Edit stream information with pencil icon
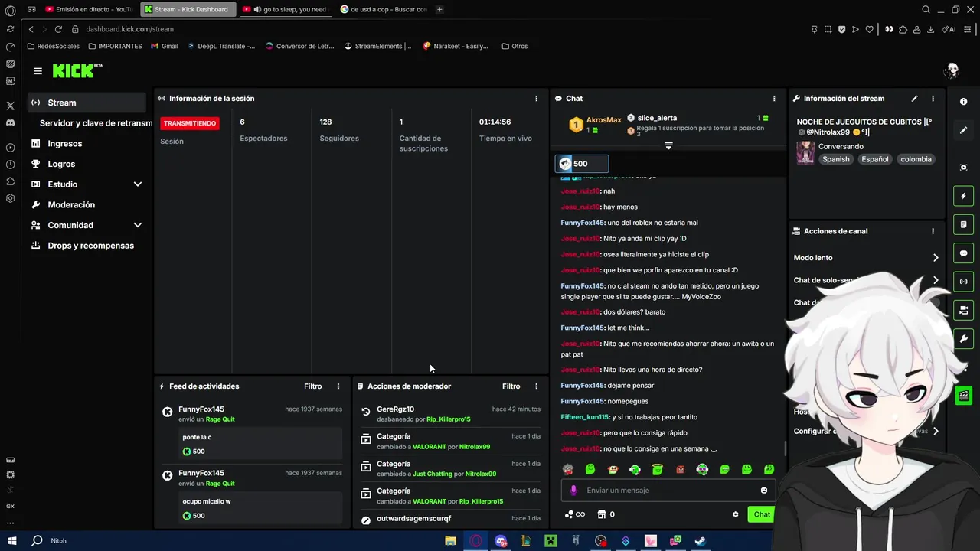This screenshot has height=551, width=980. 914,99
